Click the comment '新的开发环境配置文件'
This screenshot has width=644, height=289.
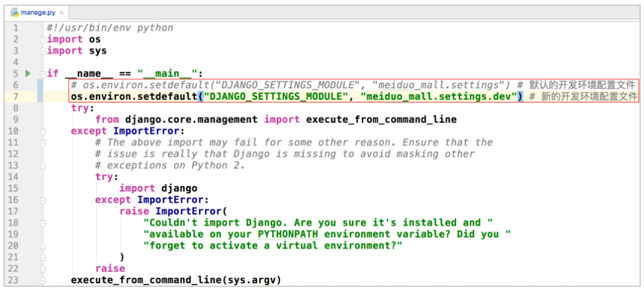[590, 96]
